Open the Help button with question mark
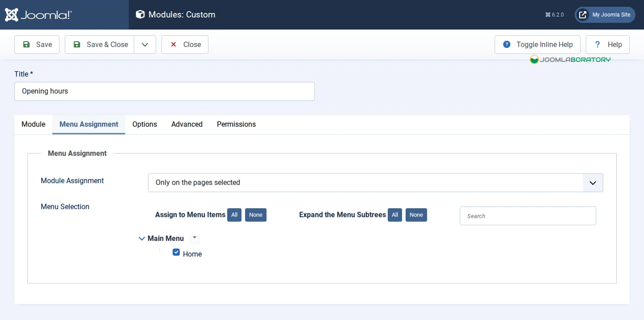This screenshot has width=644, height=320. click(608, 45)
